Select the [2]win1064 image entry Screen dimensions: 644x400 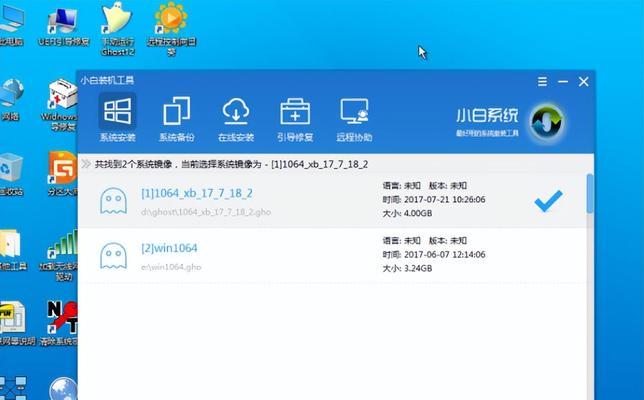coord(332,255)
